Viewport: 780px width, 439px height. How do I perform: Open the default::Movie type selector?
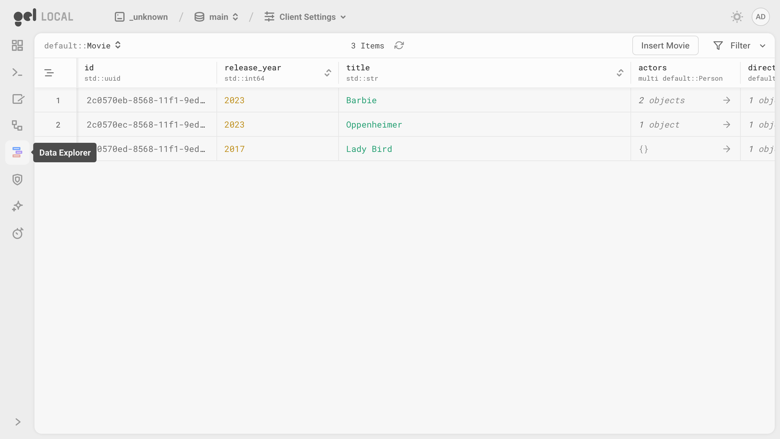(83, 45)
